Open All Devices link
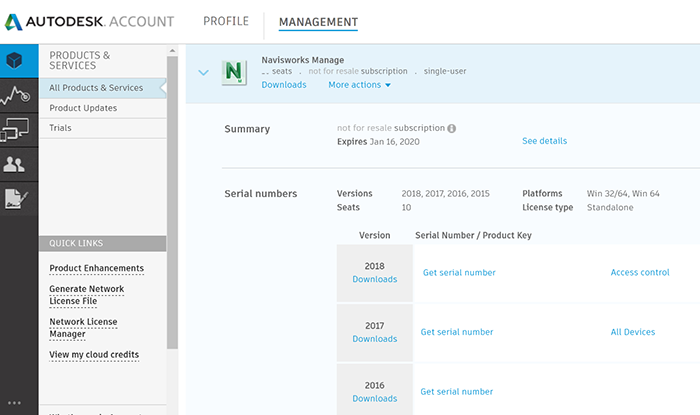700x415 pixels. pyautogui.click(x=633, y=332)
